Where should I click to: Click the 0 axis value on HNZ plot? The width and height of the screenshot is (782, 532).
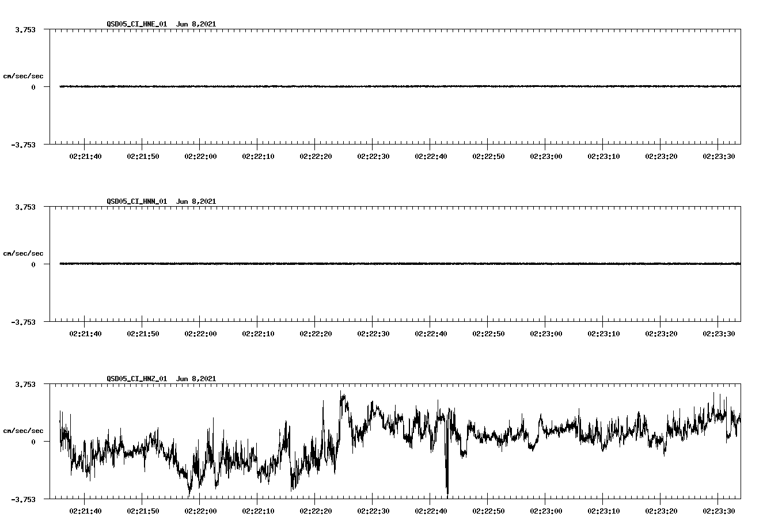(x=33, y=442)
